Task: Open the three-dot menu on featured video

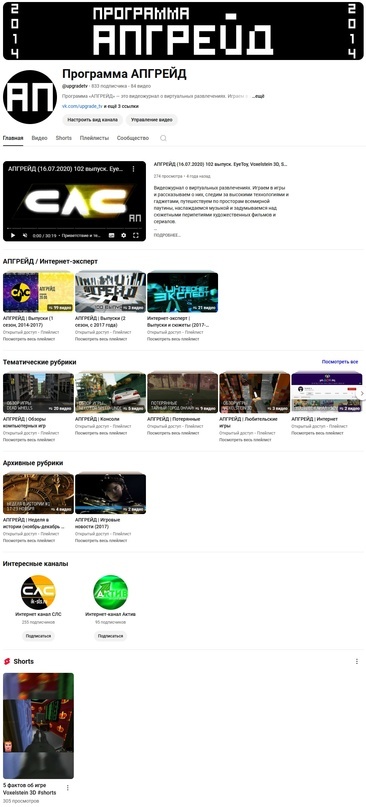Action: tap(133, 169)
